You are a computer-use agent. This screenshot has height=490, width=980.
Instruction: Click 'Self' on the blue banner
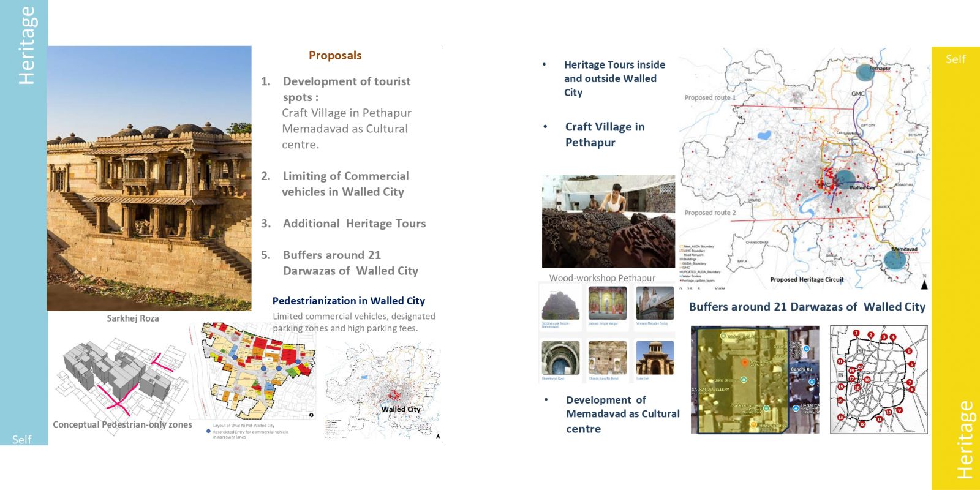(21, 439)
